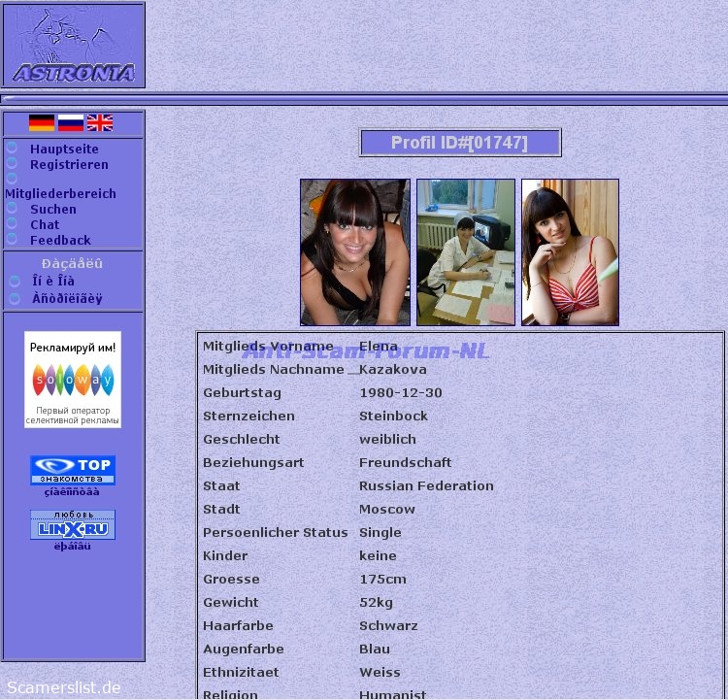Open the Registrieren page
This screenshot has height=700, width=728.
(x=69, y=165)
